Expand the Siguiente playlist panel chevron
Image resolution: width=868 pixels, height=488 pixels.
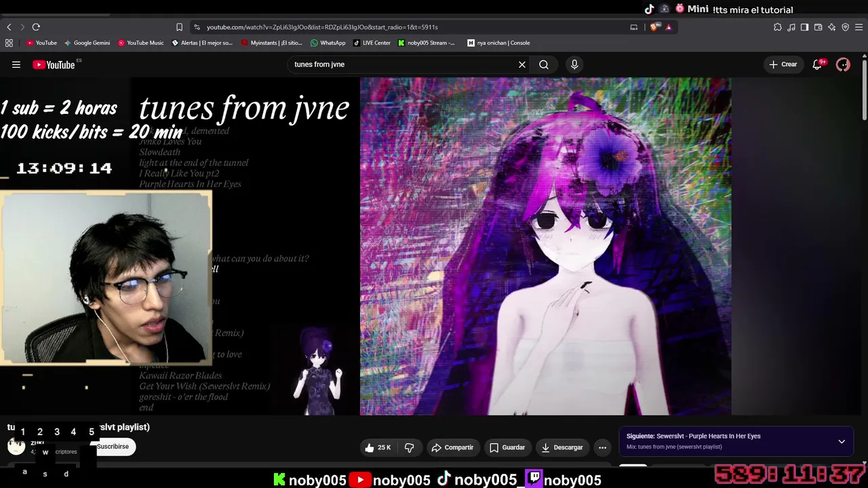click(x=842, y=441)
